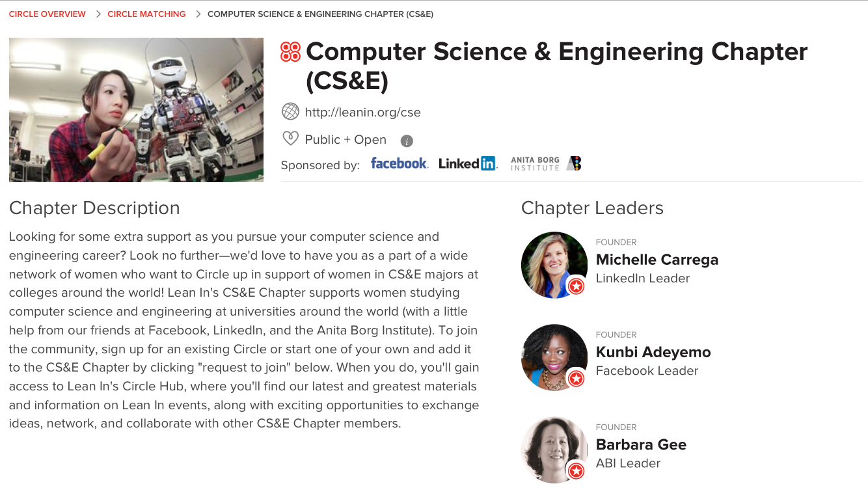Click the chapter robot cover photo

tap(136, 110)
